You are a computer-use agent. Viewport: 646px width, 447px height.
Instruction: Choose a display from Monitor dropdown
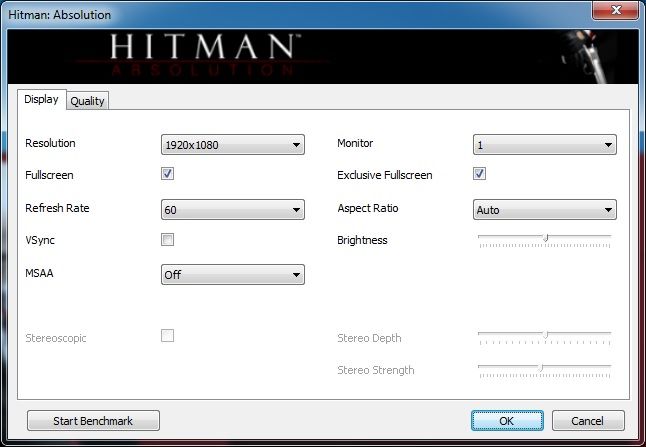544,145
